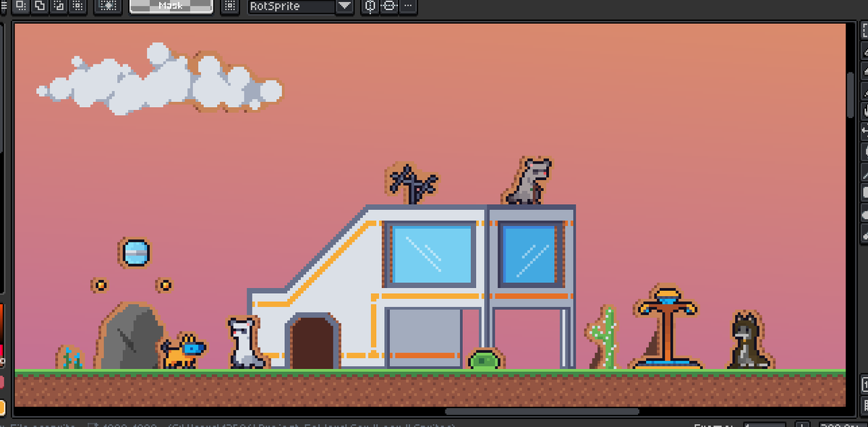
Task: Select Subtract from selection mode icon
Action: pos(59,6)
